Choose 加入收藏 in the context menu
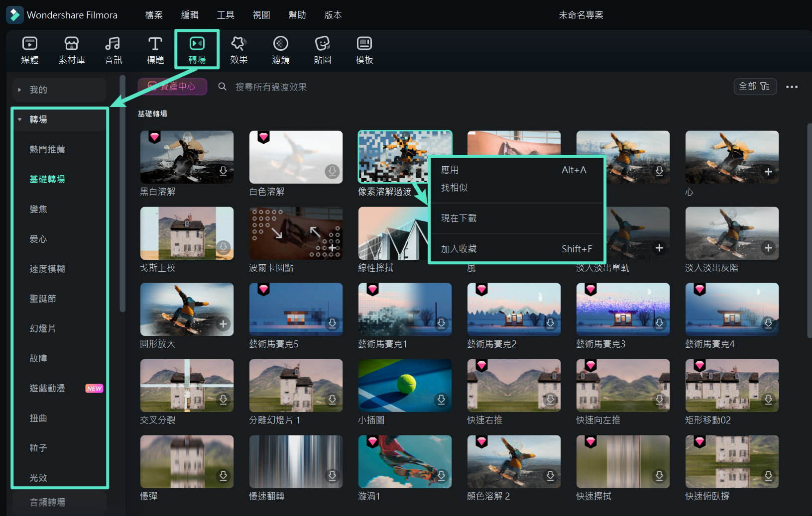Image resolution: width=812 pixels, height=516 pixels. point(516,249)
